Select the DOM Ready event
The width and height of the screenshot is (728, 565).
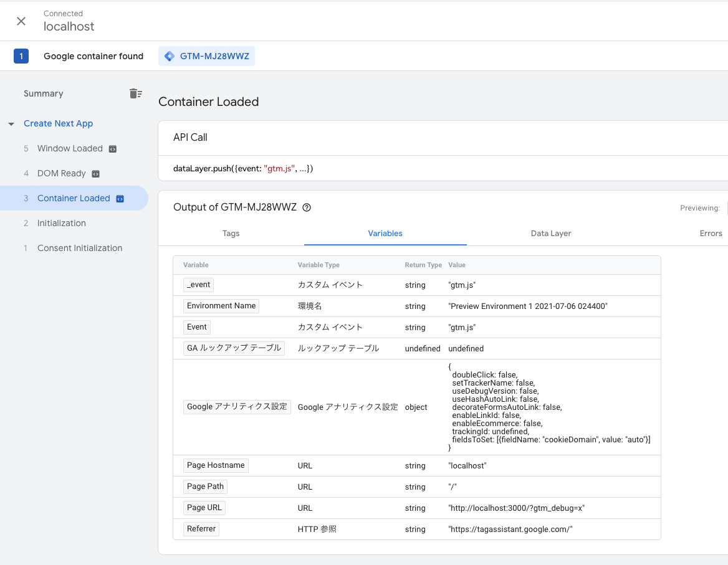tap(61, 174)
